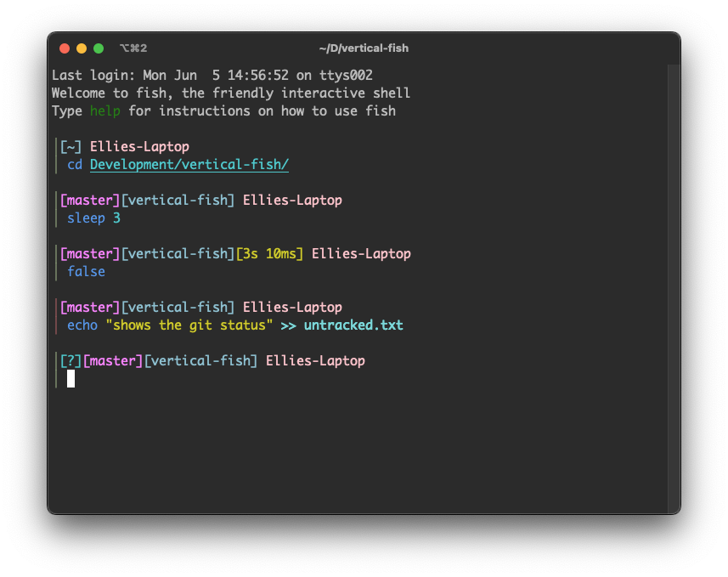The width and height of the screenshot is (728, 577).
Task: Click the 'Last login: Mon Jun 5' line
Action: coord(212,76)
